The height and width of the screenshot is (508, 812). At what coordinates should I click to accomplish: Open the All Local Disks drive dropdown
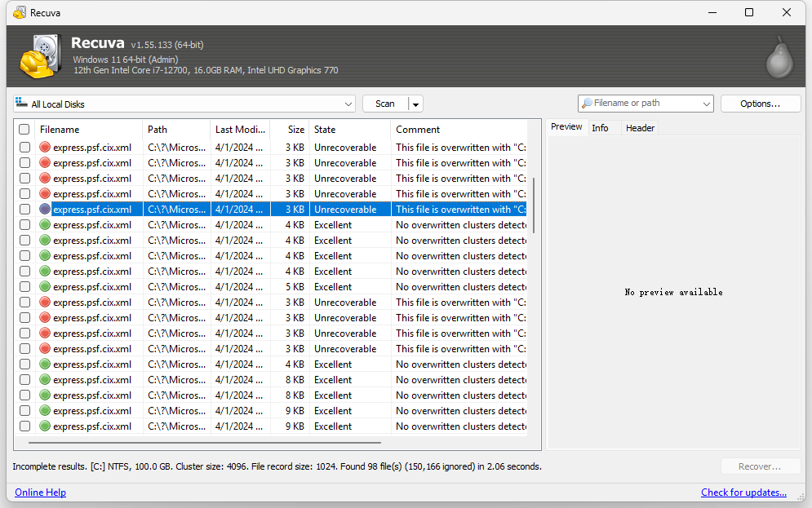point(348,104)
